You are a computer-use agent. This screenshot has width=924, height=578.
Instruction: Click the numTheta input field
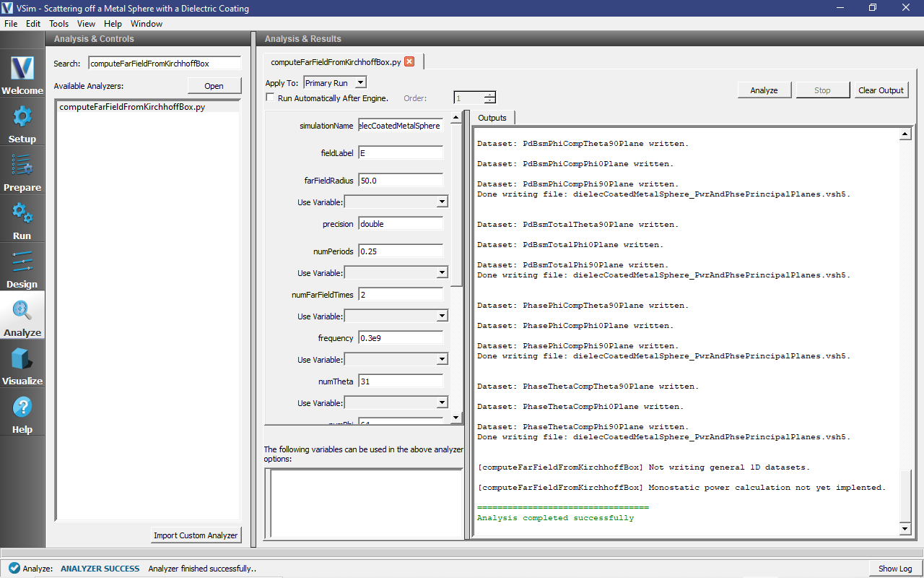click(401, 381)
